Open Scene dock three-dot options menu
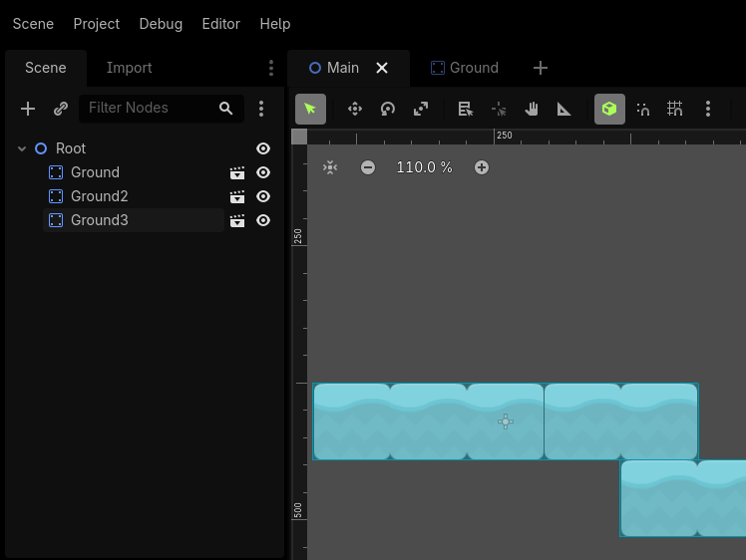 [x=271, y=68]
